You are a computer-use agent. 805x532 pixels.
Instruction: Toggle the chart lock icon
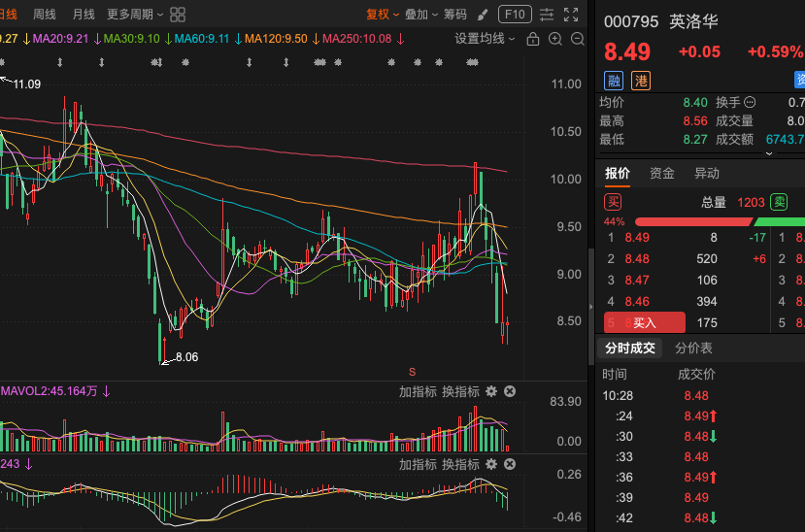pos(533,39)
